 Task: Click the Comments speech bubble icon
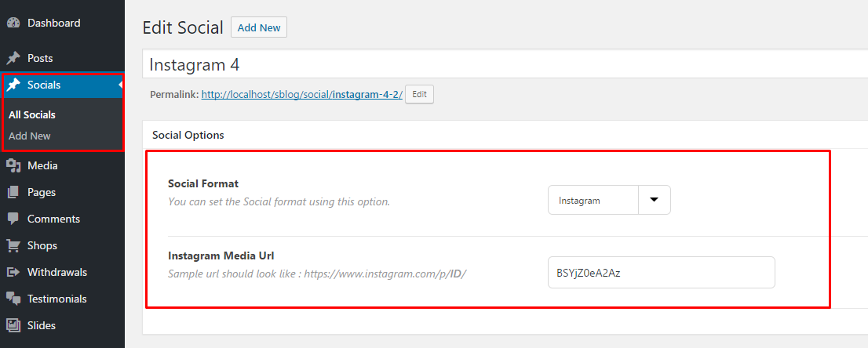click(x=13, y=219)
